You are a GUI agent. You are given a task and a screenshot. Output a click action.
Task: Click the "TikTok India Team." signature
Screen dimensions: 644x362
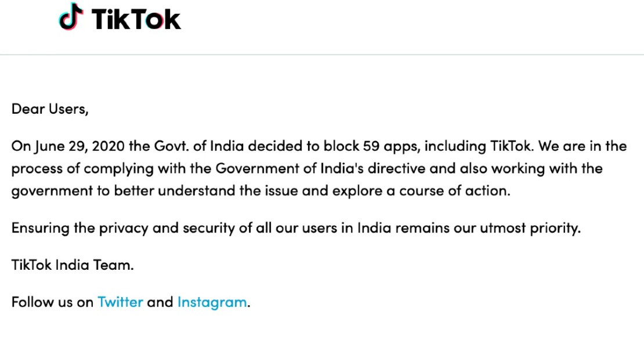click(x=73, y=265)
